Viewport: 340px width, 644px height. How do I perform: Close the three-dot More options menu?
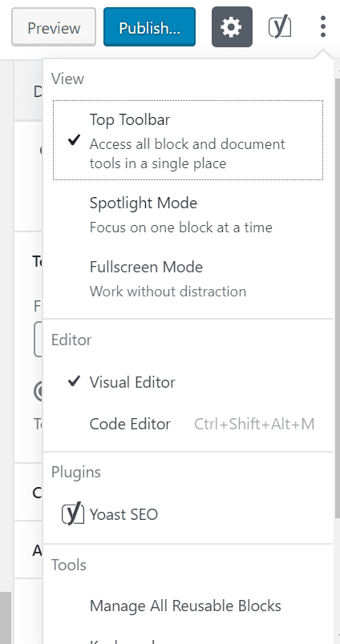coord(323,26)
